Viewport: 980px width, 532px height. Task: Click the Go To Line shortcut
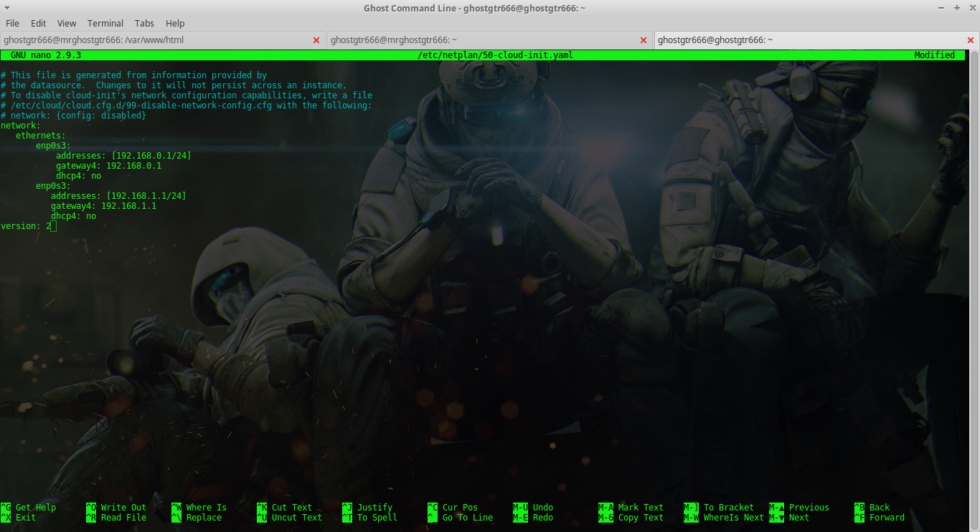tap(461, 517)
